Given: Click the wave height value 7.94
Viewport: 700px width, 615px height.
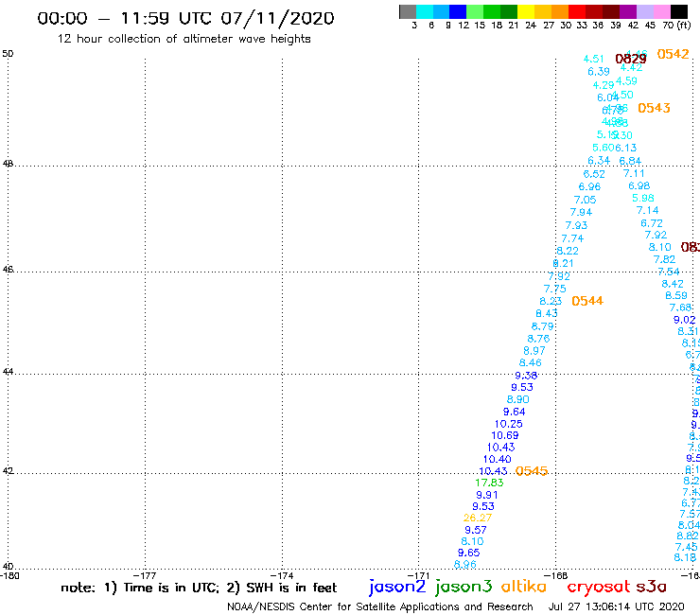Looking at the screenshot, I should [x=581, y=213].
